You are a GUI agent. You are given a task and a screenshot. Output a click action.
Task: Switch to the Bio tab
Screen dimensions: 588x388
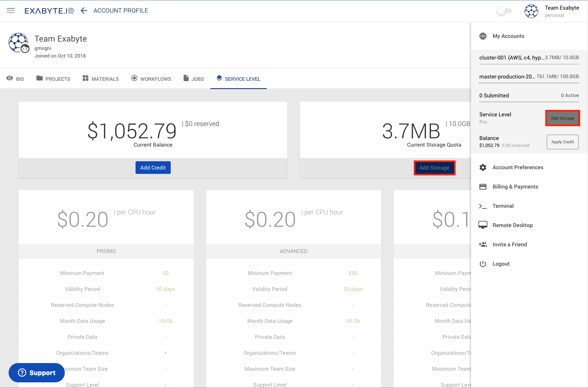(15, 79)
